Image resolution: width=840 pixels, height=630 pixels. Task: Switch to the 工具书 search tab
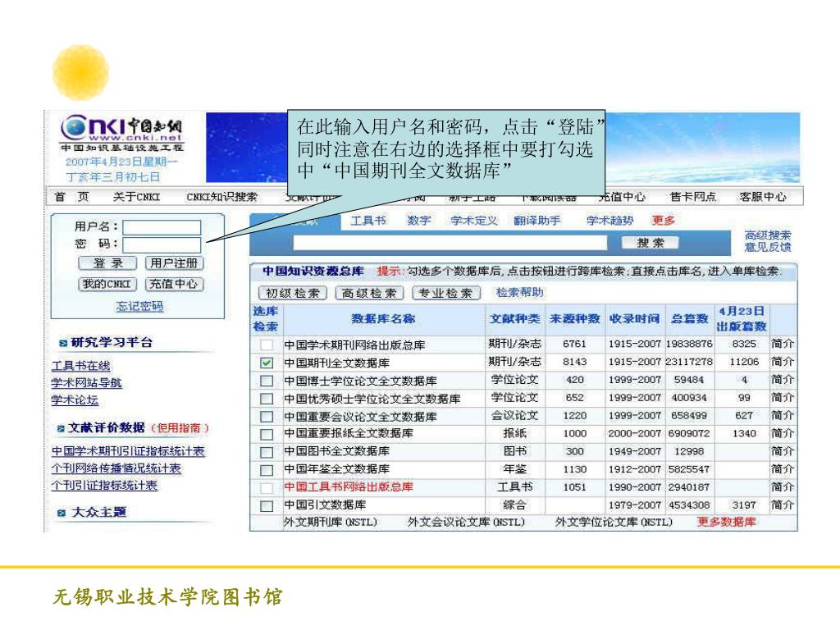[x=368, y=220]
